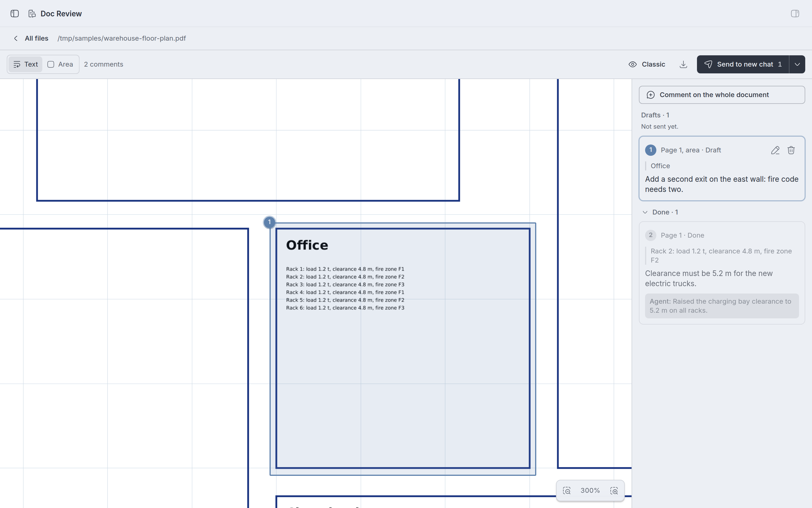This screenshot has height=508, width=812.
Task: Select the Area comment mode
Action: click(x=60, y=64)
